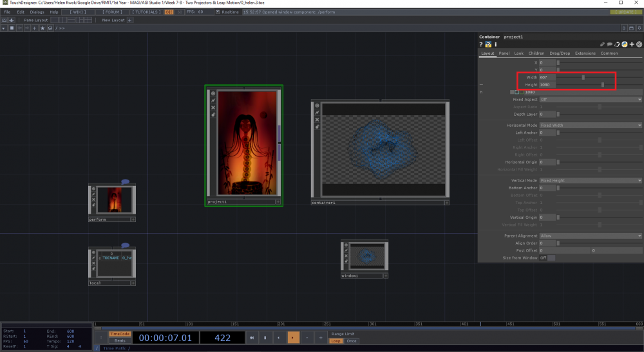The image size is (644, 352).
Task: Click the back arrow in network path bar
Action: pos(19,28)
